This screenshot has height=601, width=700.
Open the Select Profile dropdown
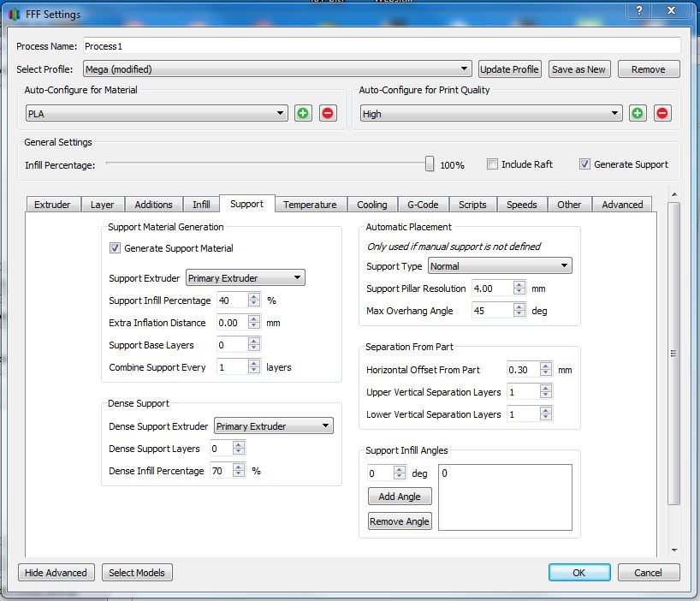coord(277,69)
